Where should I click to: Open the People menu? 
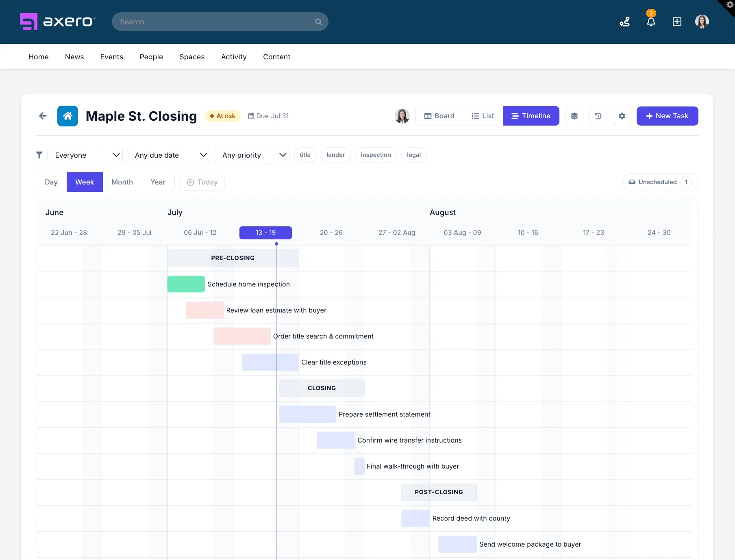tap(151, 57)
